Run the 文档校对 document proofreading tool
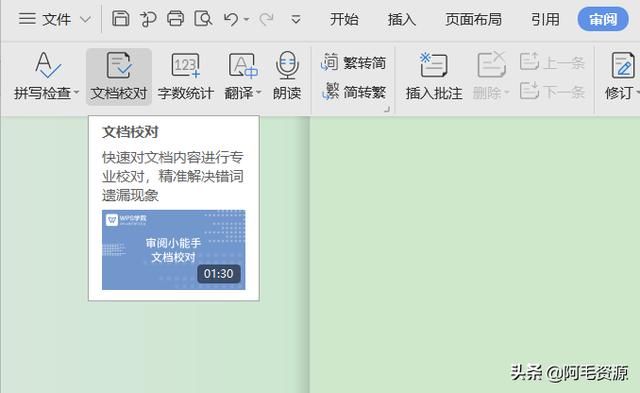Screen dimensions: 640x393 [119, 76]
